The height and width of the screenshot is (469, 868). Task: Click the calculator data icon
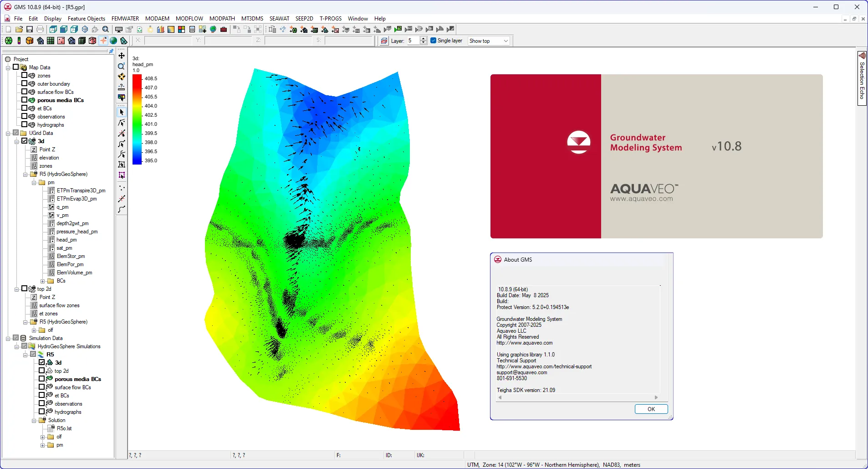point(192,29)
